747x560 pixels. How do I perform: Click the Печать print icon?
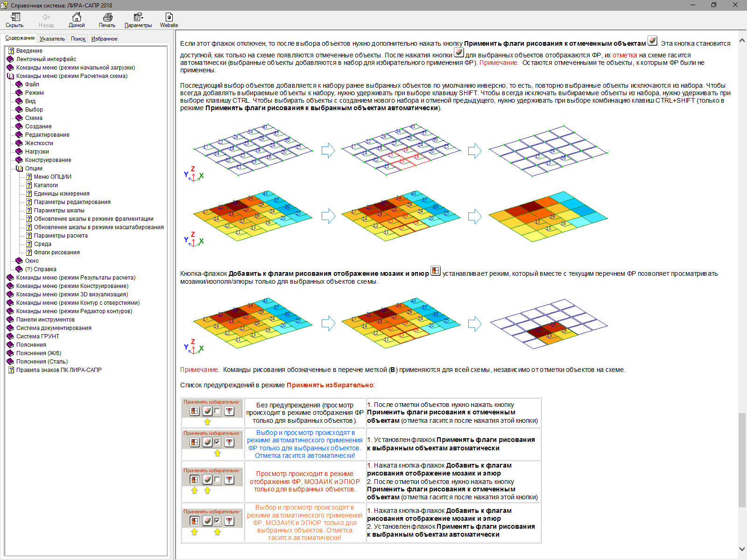107,20
